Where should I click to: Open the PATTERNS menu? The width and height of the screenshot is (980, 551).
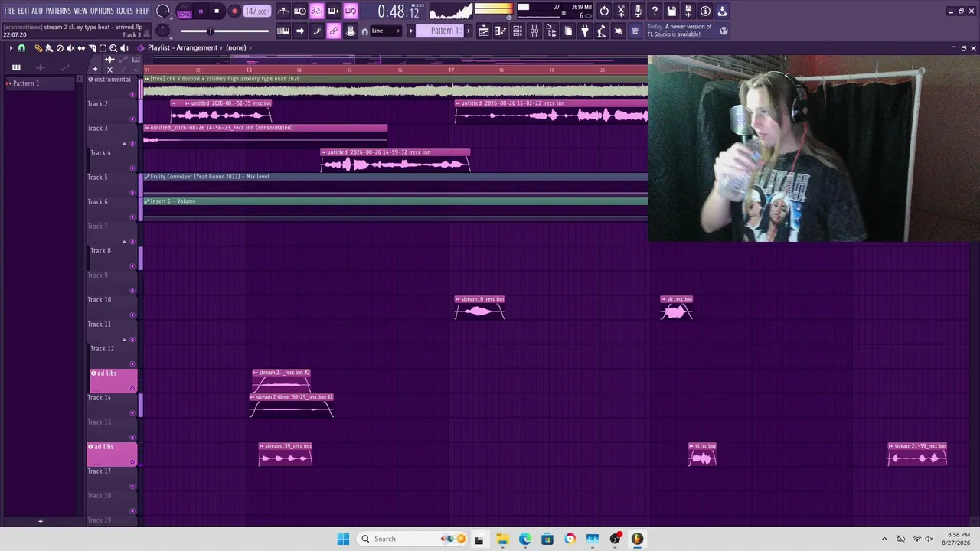click(x=58, y=11)
